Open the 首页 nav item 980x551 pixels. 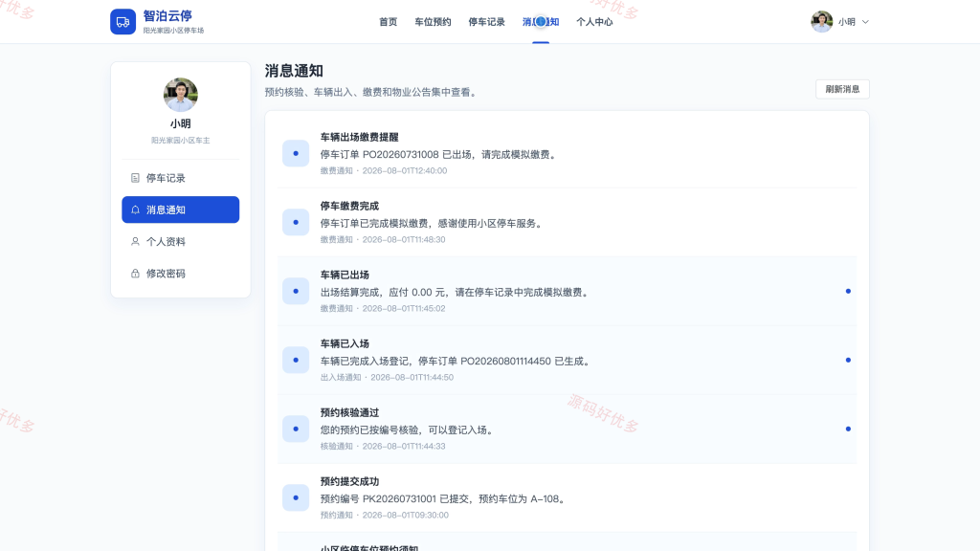pos(389,22)
